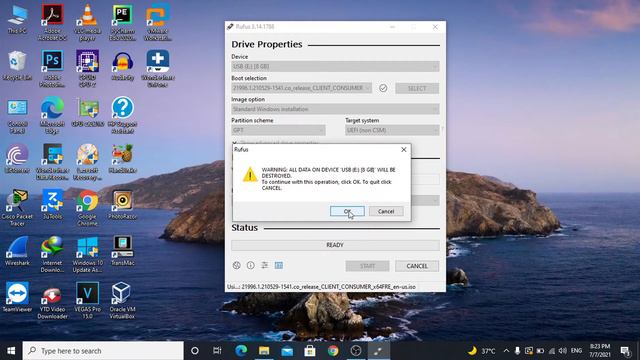The width and height of the screenshot is (640, 360).
Task: Open Adobe Photoshop desktop shortcut
Action: 52,69
